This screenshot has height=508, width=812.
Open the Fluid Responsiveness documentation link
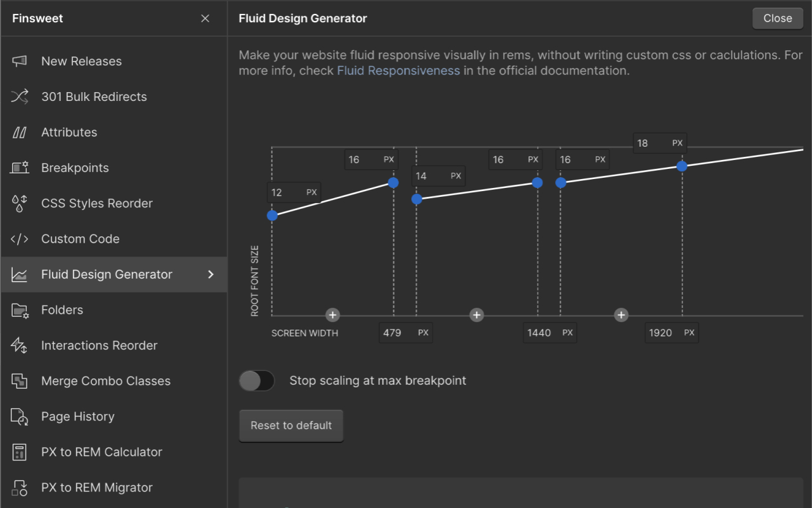coord(398,70)
